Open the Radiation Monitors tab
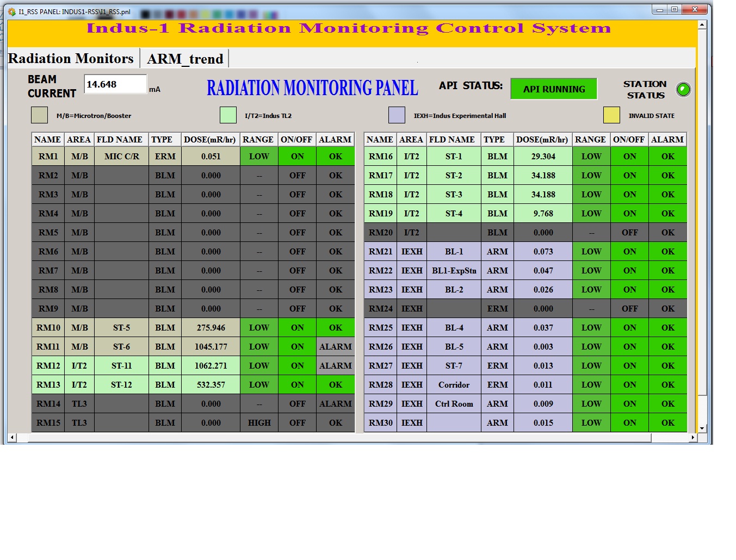Image resolution: width=736 pixels, height=560 pixels. [x=71, y=58]
